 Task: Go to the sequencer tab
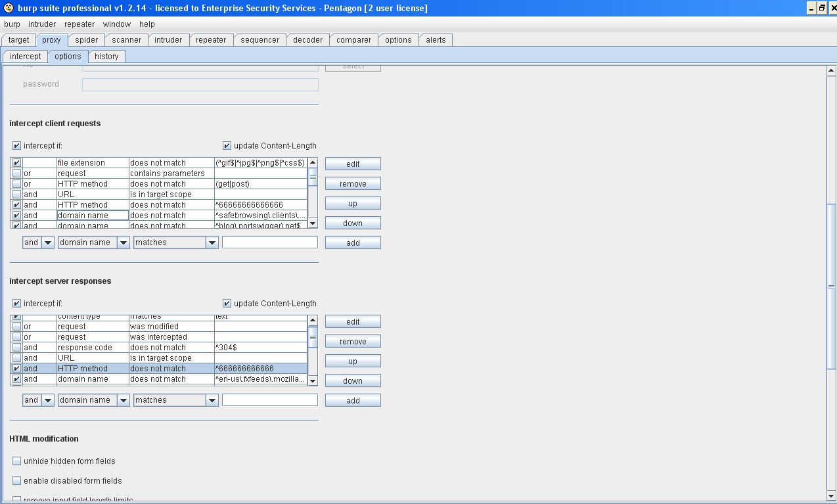(260, 40)
